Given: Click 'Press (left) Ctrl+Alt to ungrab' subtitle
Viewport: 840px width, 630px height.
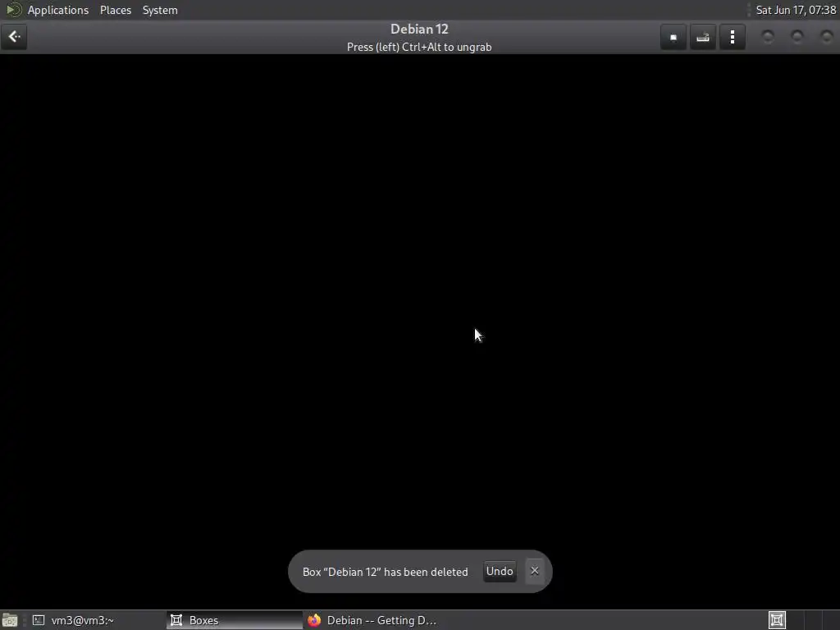Looking at the screenshot, I should (419, 47).
